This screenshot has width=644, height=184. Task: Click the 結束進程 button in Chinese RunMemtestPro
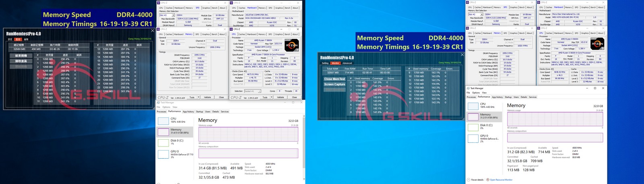pos(21,56)
